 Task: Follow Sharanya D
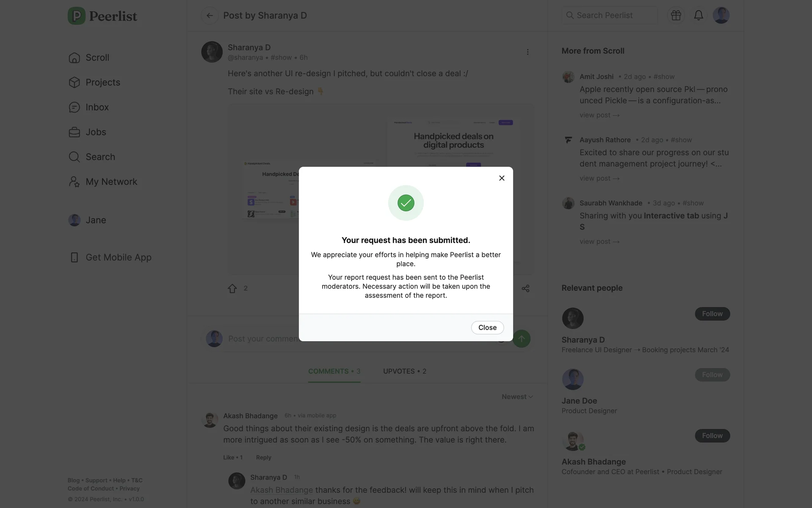[712, 314]
